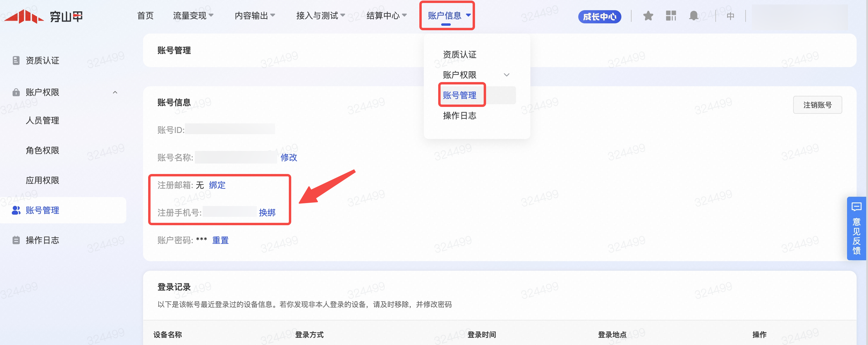868x345 pixels.
Task: Click the 操作日志 sidebar icon
Action: [x=16, y=240]
